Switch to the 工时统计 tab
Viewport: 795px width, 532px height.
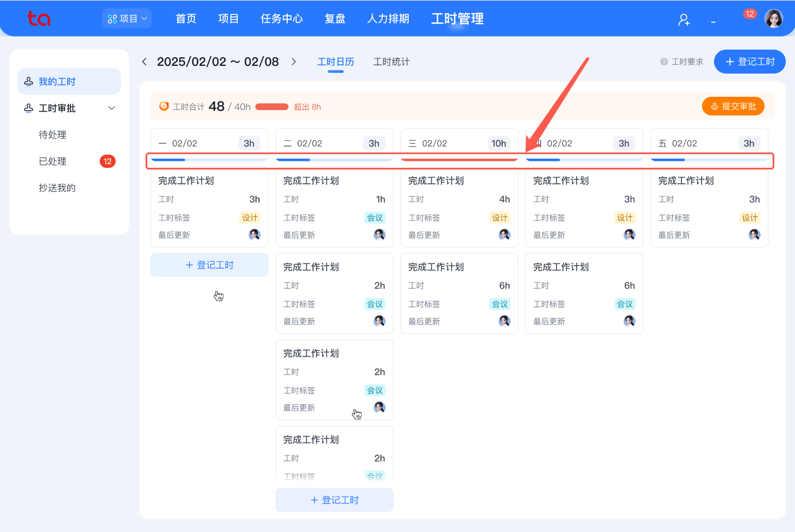pos(391,62)
